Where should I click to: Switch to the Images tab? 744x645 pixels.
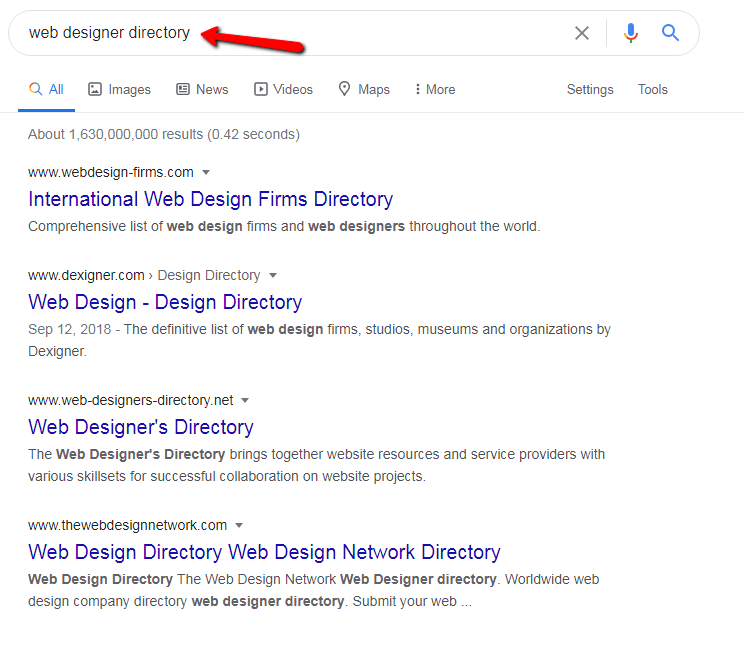[120, 89]
